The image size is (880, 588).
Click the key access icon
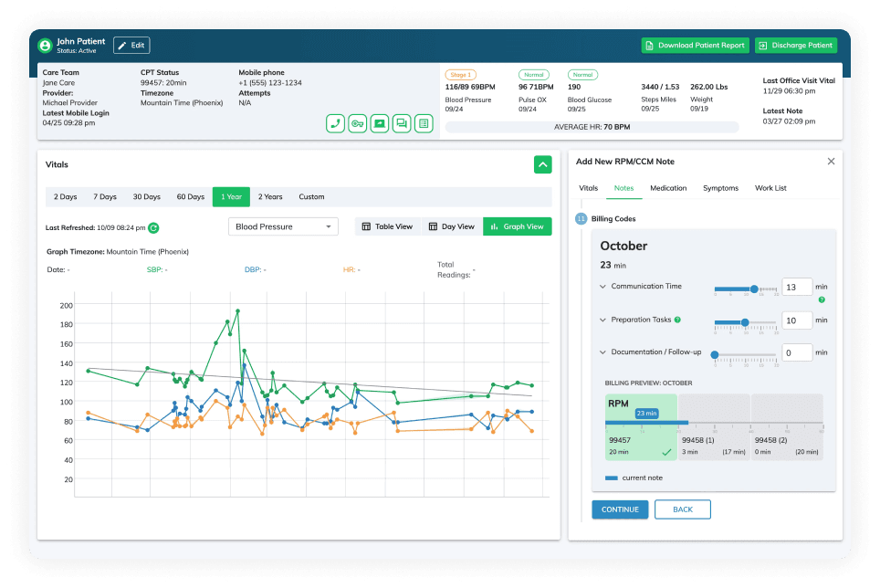click(x=357, y=123)
